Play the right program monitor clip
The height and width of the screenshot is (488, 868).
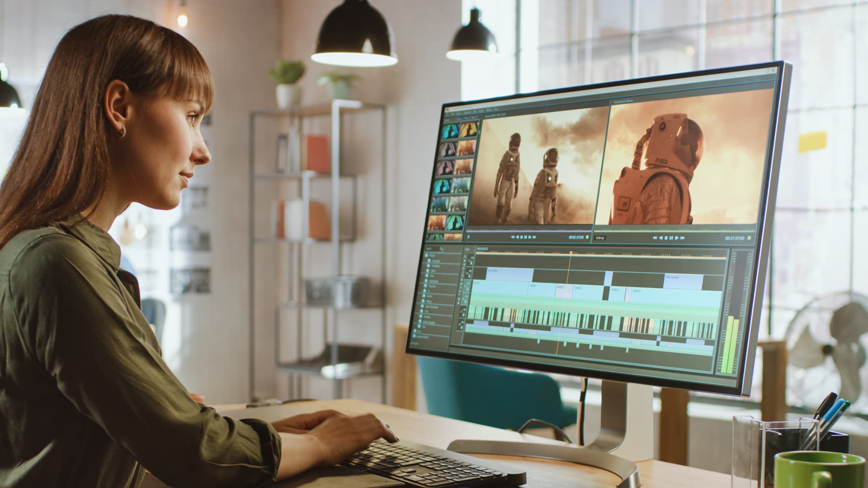click(x=676, y=238)
